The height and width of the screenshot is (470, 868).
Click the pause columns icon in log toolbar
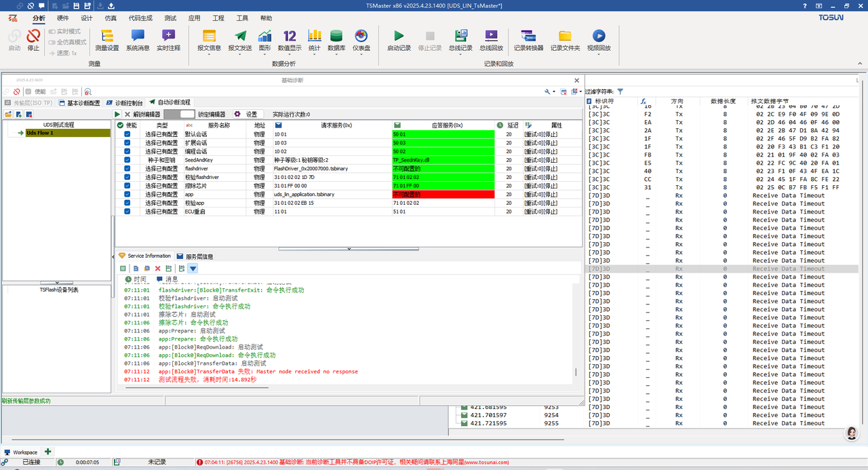[123, 269]
